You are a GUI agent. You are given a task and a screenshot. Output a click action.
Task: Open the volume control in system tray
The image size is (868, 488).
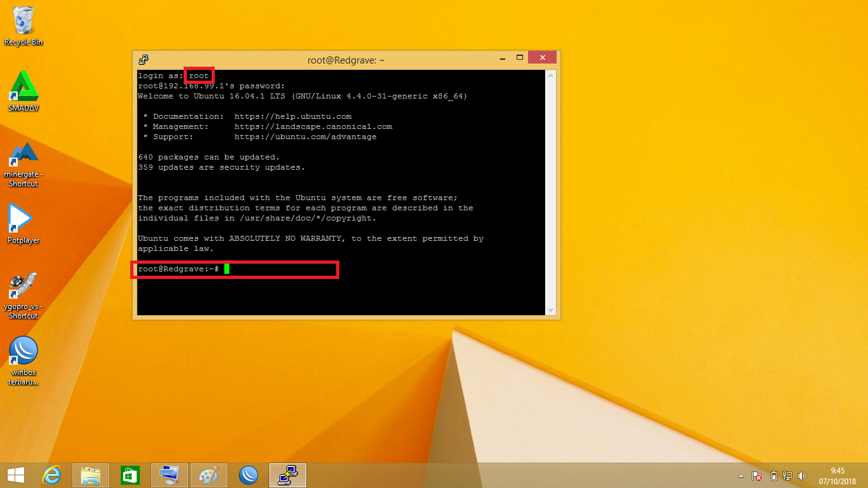point(802,475)
